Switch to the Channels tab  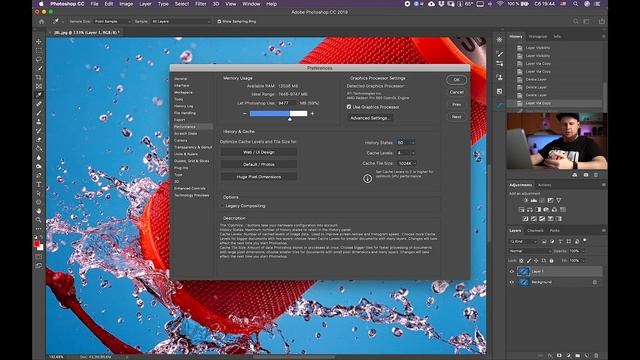tap(535, 231)
